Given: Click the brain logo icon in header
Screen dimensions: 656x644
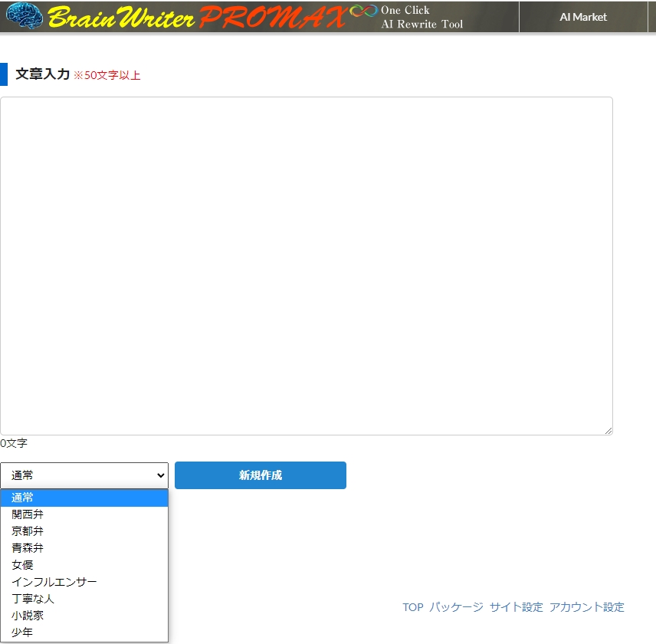Looking at the screenshot, I should point(25,16).
